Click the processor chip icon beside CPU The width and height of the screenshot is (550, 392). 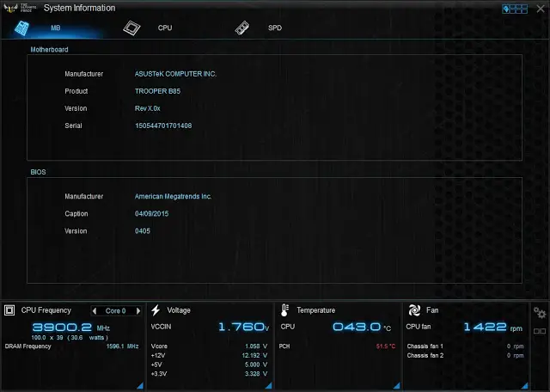point(131,28)
